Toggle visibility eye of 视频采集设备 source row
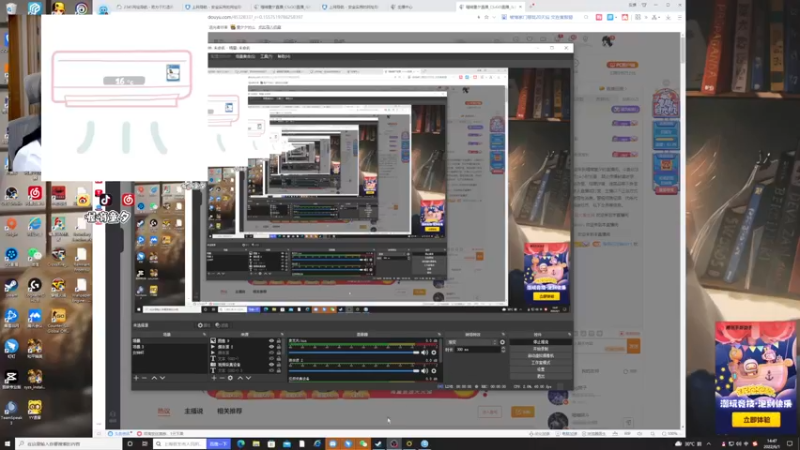 271,365
